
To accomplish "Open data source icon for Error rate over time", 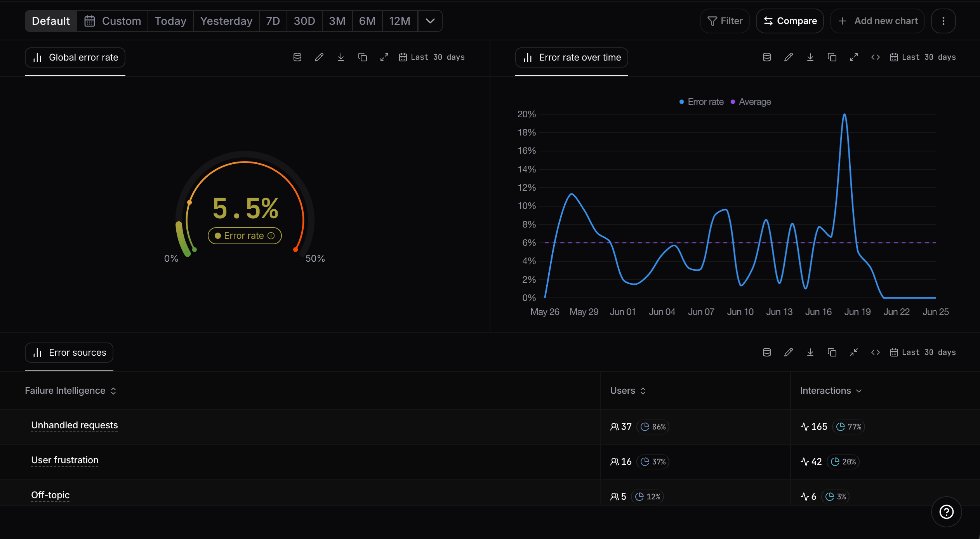I will pyautogui.click(x=767, y=57).
